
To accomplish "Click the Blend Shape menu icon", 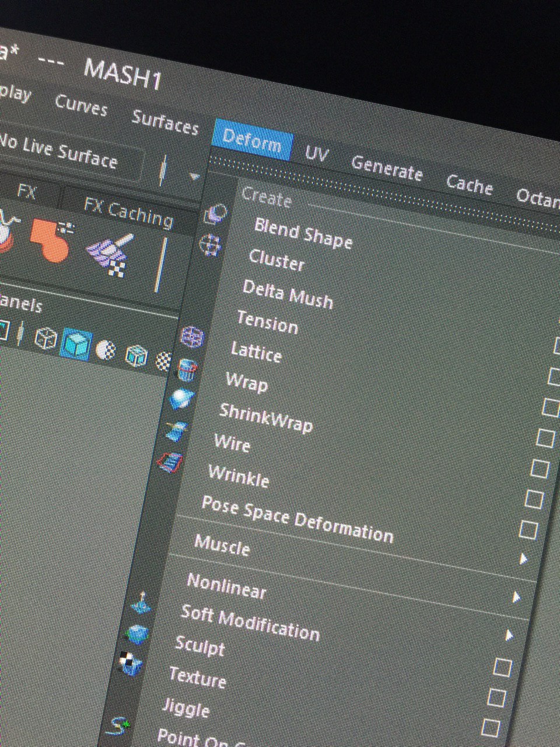I will pos(216,215).
